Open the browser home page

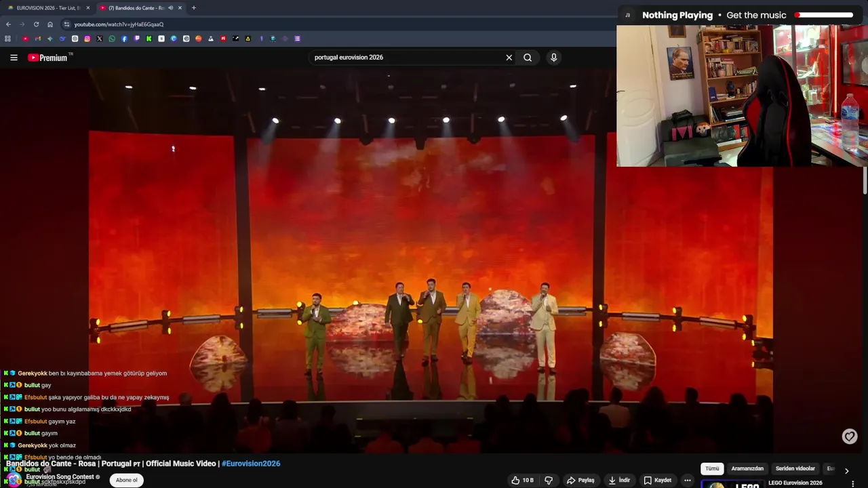tap(50, 24)
